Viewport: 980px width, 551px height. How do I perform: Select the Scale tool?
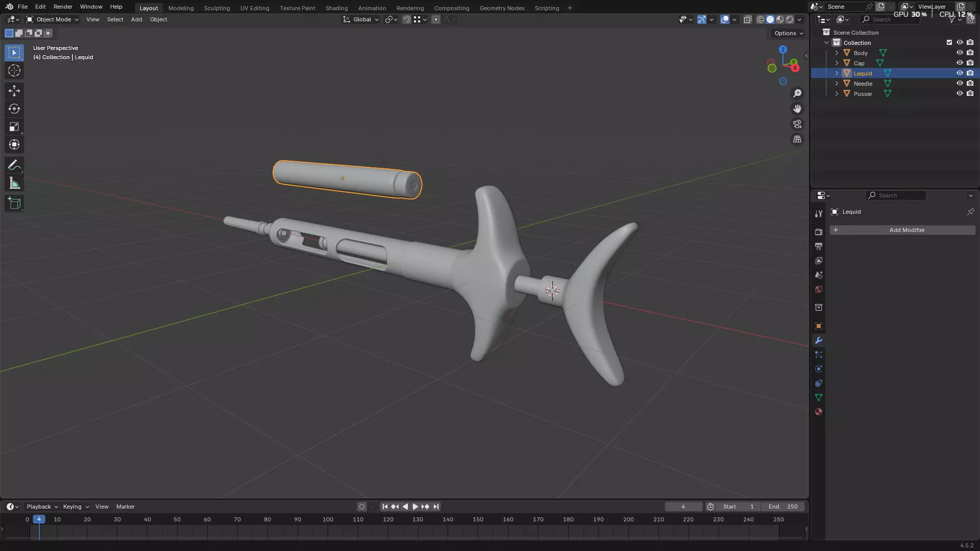tap(14, 127)
